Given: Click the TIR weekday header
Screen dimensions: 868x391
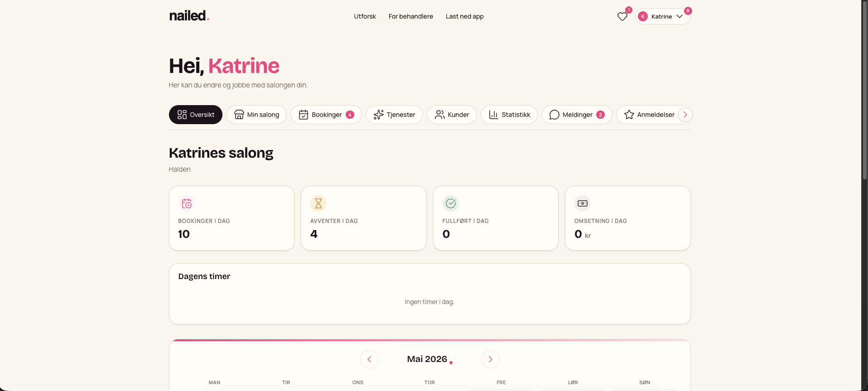Looking at the screenshot, I should [x=286, y=382].
